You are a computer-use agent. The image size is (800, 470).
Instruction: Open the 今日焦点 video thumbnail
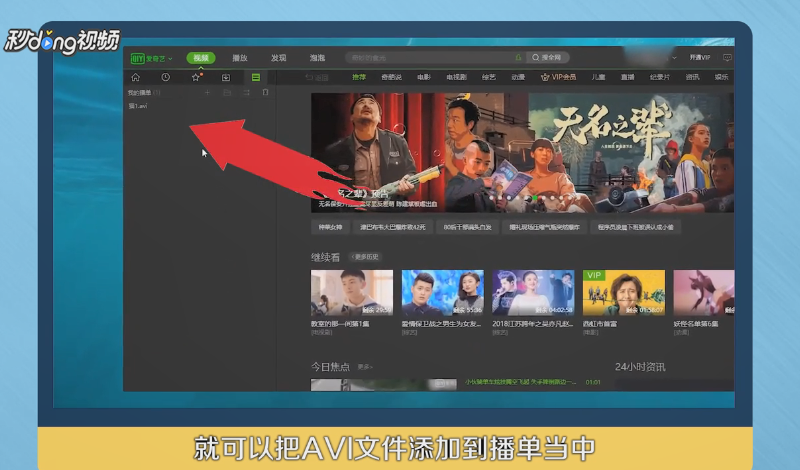(x=384, y=385)
